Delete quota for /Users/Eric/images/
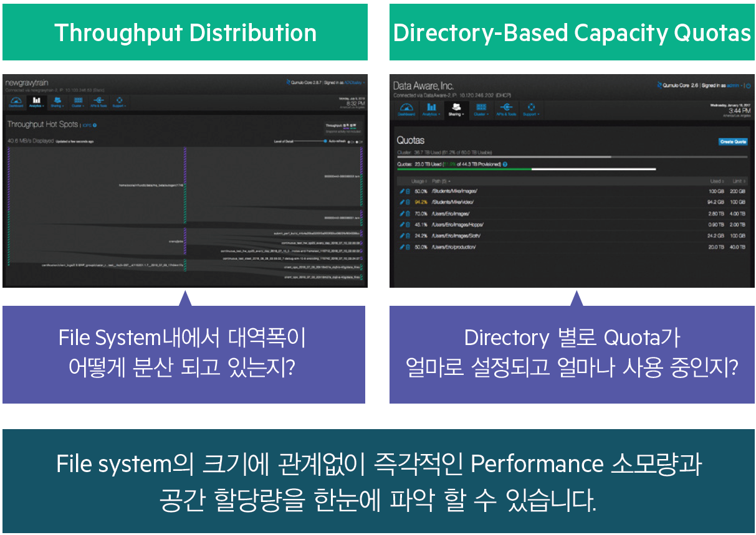 click(x=408, y=214)
